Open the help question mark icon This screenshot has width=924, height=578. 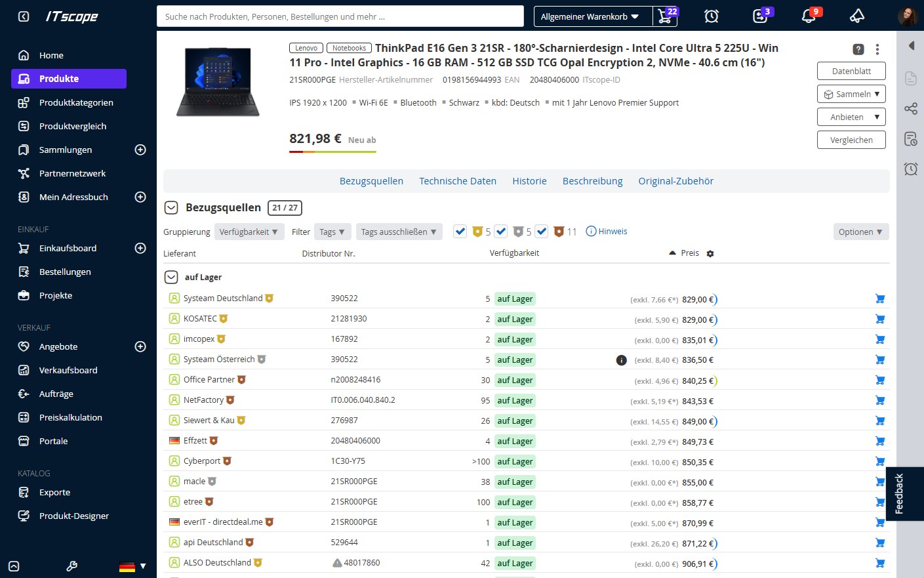(858, 49)
